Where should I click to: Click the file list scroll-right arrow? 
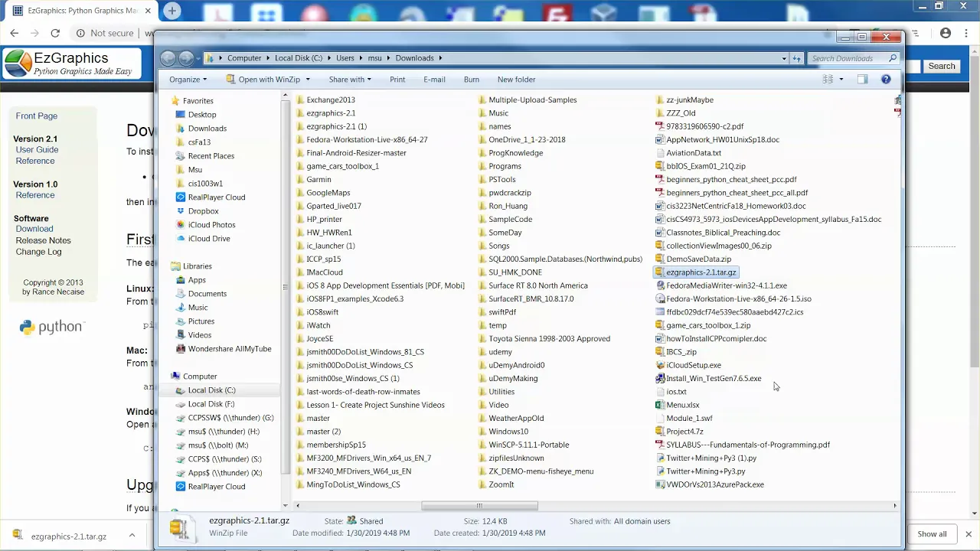click(894, 506)
